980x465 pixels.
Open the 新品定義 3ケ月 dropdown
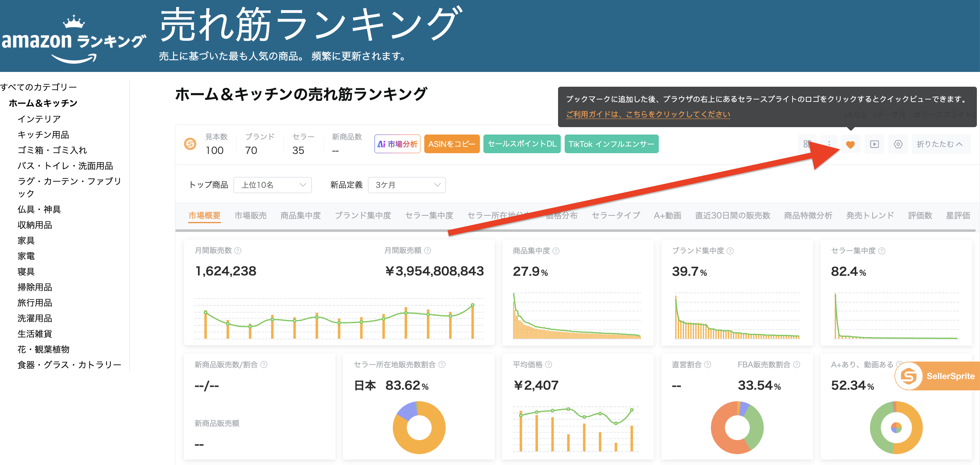click(407, 185)
